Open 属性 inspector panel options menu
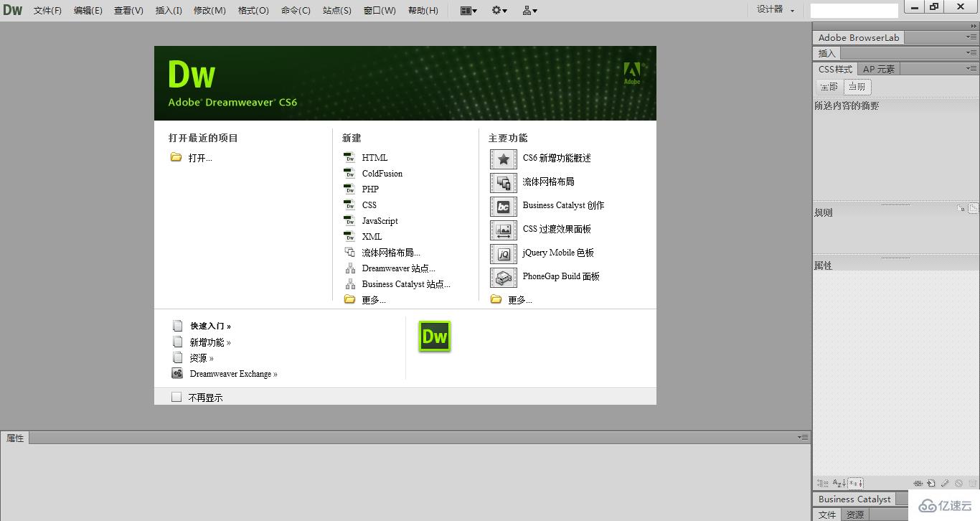 pyautogui.click(x=803, y=437)
